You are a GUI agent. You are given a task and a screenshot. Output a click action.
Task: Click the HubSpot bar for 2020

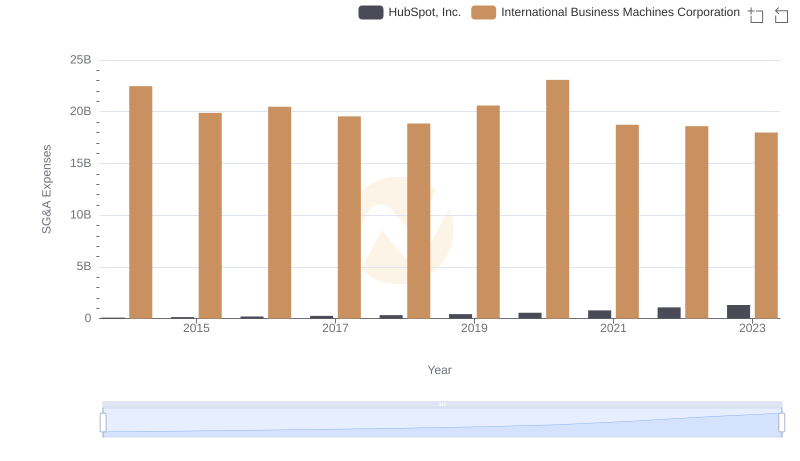point(530,316)
